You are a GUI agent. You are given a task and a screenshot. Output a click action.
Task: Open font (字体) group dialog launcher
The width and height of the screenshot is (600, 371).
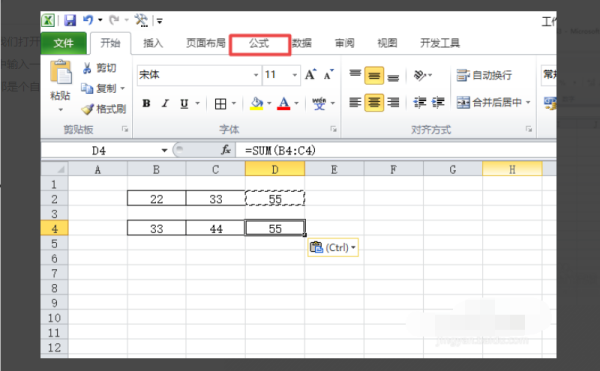pyautogui.click(x=334, y=129)
